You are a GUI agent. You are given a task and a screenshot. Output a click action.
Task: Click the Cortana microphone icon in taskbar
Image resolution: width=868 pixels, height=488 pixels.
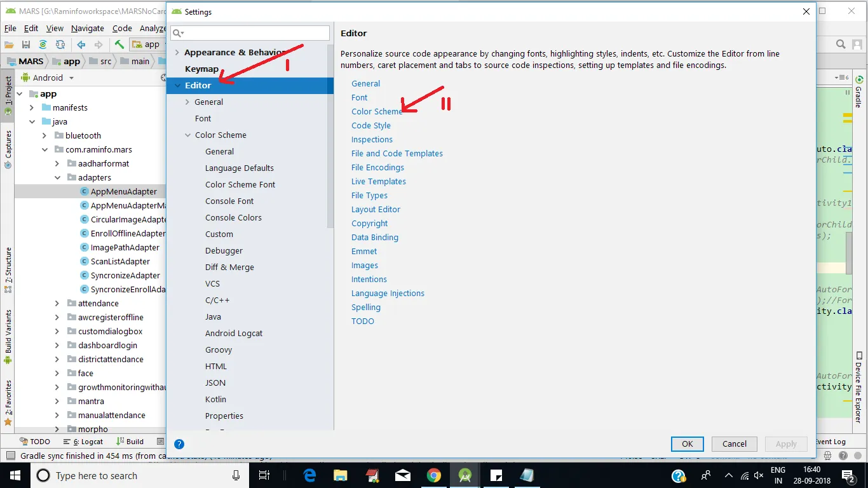(x=236, y=475)
